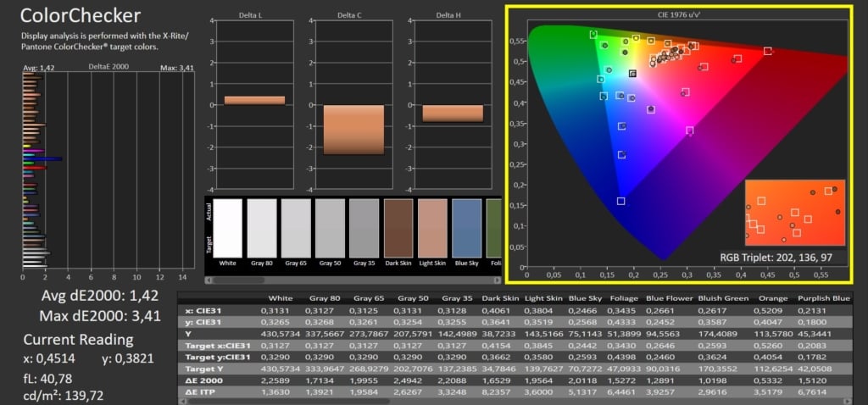Click the fL: 40,78 value
Image resolution: width=868 pixels, height=405 pixels.
47,379
